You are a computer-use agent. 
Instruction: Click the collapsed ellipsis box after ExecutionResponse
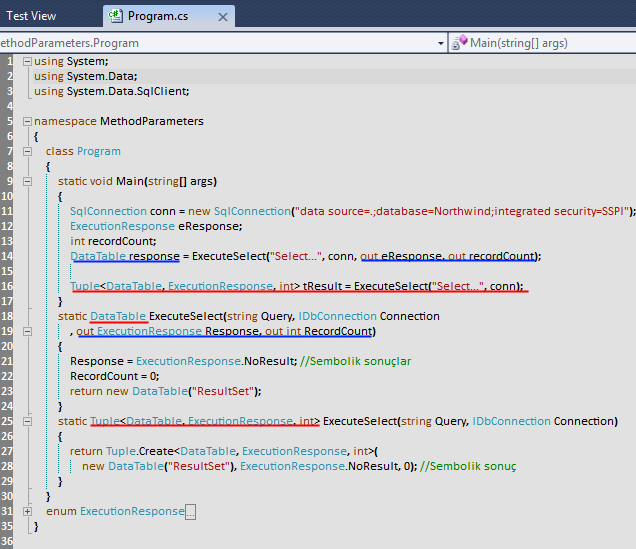click(190, 512)
